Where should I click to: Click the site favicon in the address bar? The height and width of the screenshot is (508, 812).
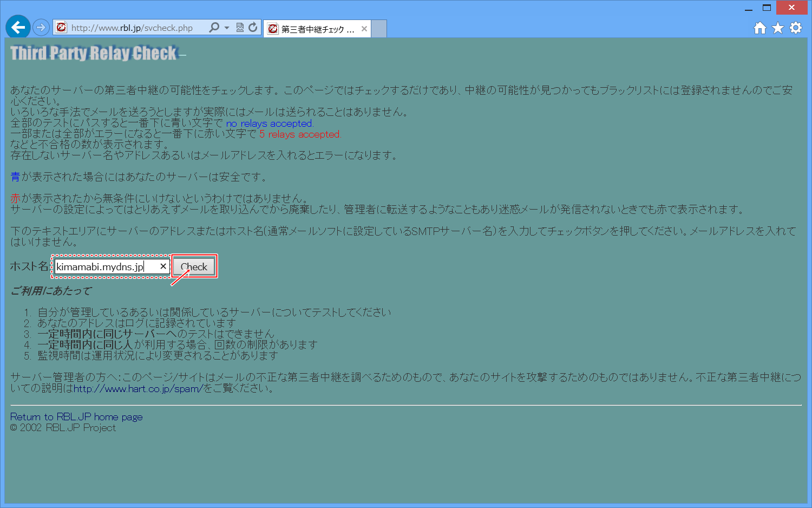click(x=61, y=28)
